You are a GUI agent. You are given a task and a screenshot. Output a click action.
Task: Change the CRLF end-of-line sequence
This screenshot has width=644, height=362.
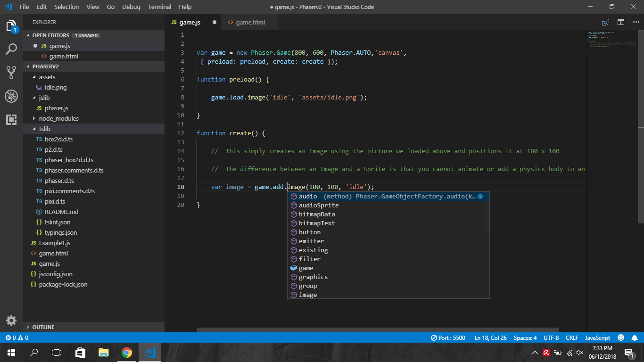click(x=572, y=338)
